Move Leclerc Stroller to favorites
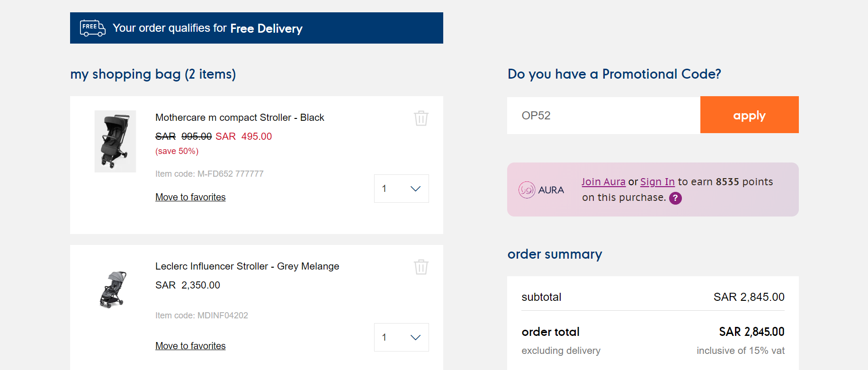 tap(190, 346)
